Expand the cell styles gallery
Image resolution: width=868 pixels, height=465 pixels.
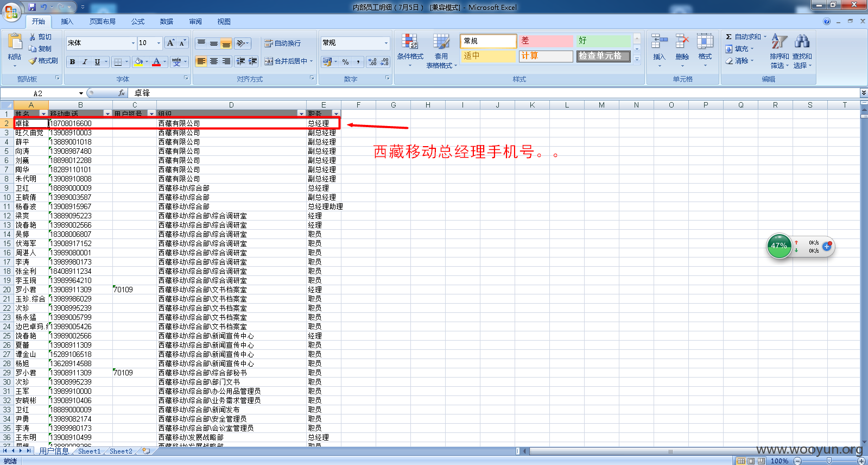(x=637, y=59)
